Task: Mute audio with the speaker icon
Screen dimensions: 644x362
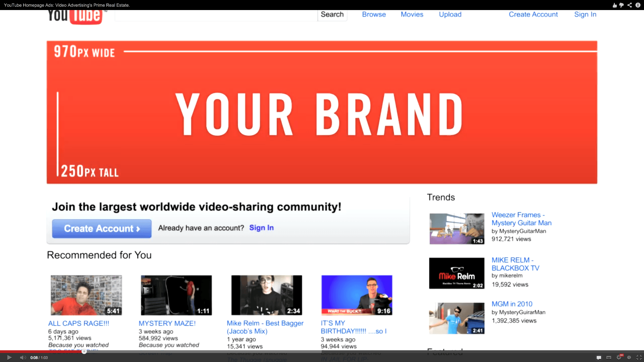Action: 23,358
